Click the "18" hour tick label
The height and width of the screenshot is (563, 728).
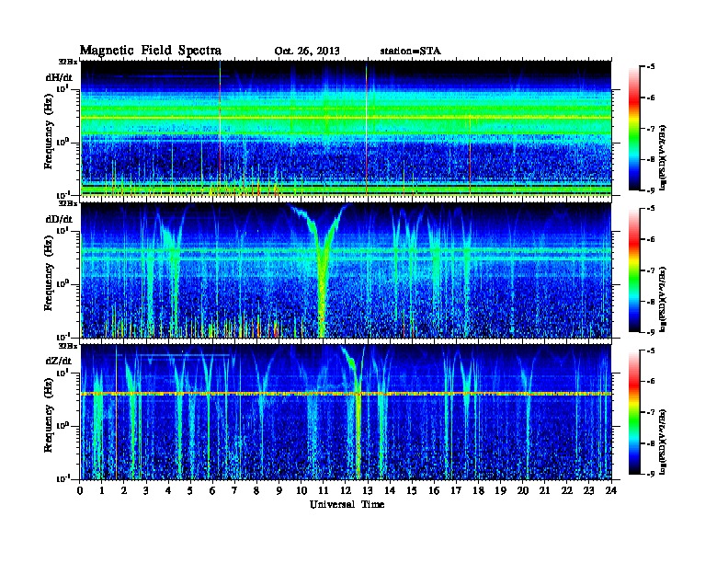tap(478, 490)
